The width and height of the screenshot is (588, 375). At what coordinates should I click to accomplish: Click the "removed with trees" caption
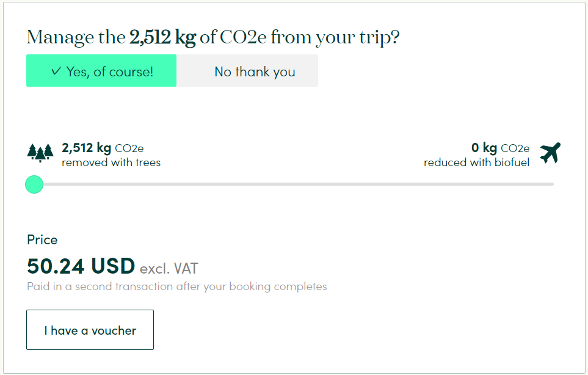[x=111, y=162]
